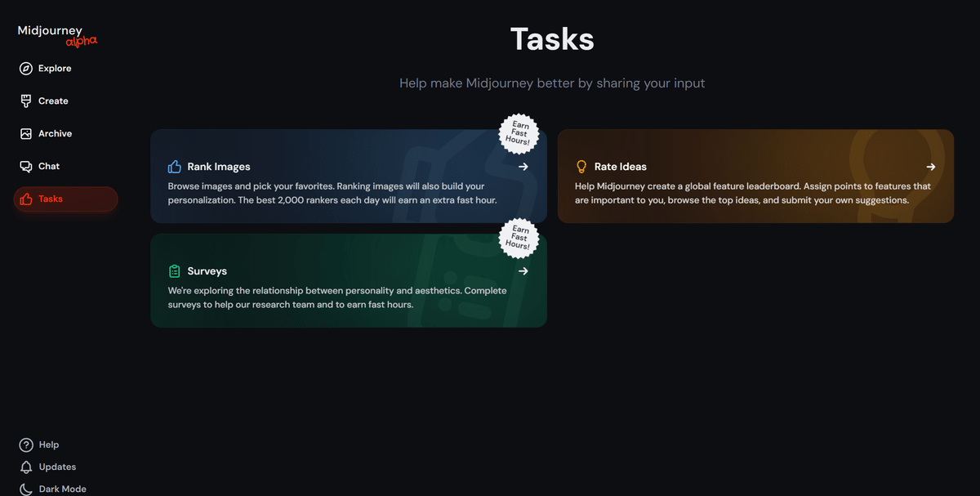
Task: Click the Surveys description text
Action: coord(337,297)
